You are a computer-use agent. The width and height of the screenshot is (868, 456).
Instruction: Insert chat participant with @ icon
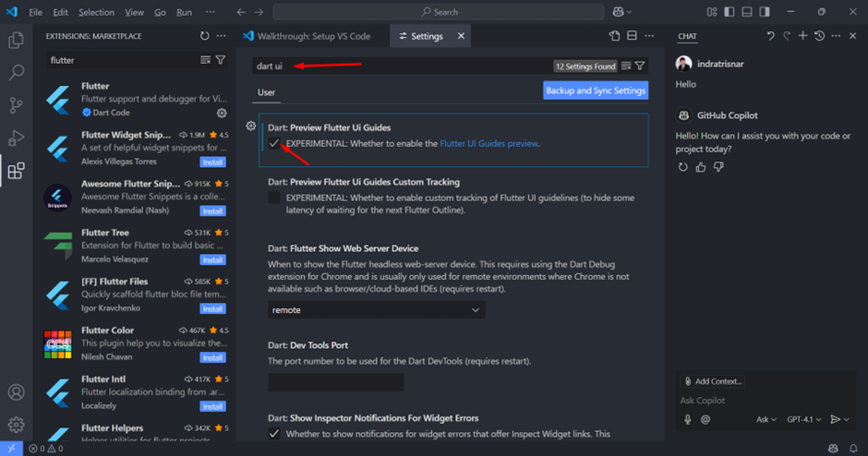pyautogui.click(x=705, y=419)
